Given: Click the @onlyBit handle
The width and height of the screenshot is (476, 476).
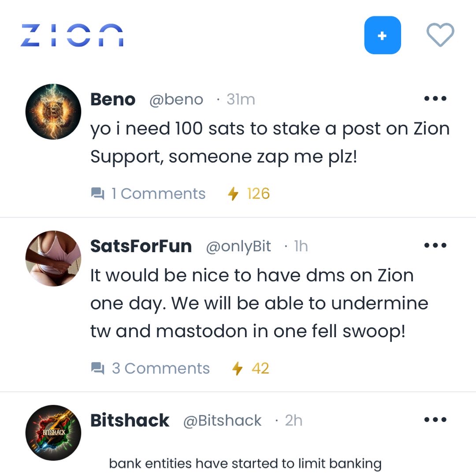Looking at the screenshot, I should (x=238, y=246).
